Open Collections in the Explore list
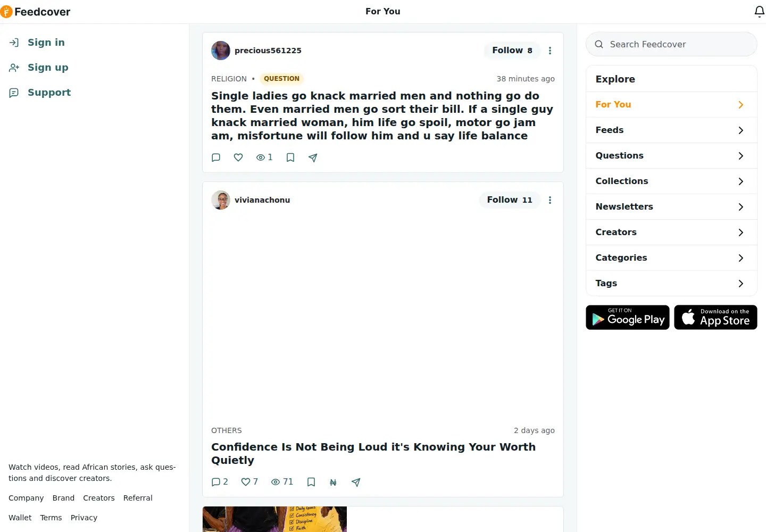Screen dimensions: 766x532 (671, 181)
